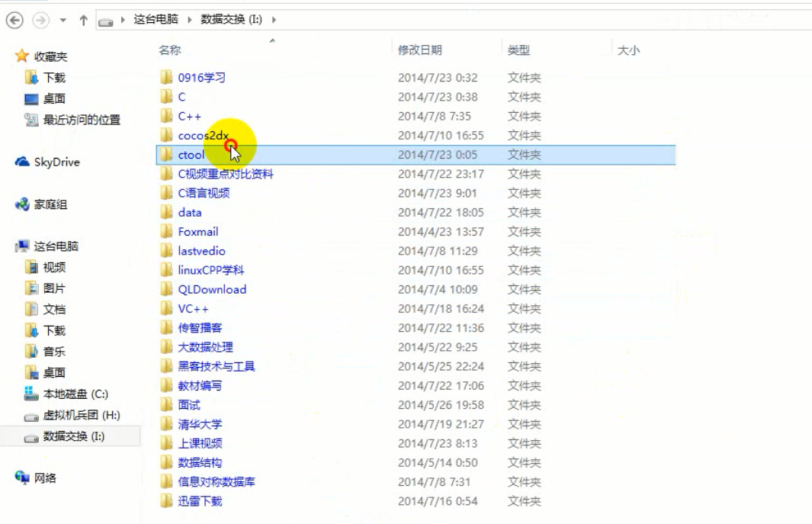
Task: Open the 视频 library in sidebar
Action: (54, 268)
